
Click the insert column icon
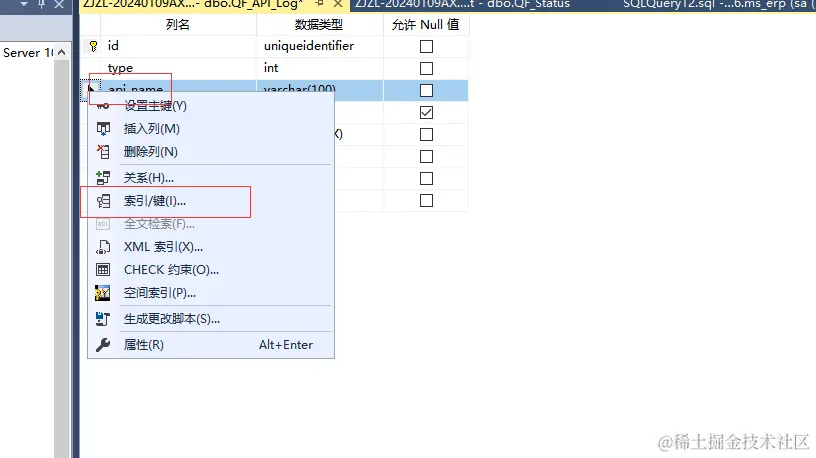point(103,129)
